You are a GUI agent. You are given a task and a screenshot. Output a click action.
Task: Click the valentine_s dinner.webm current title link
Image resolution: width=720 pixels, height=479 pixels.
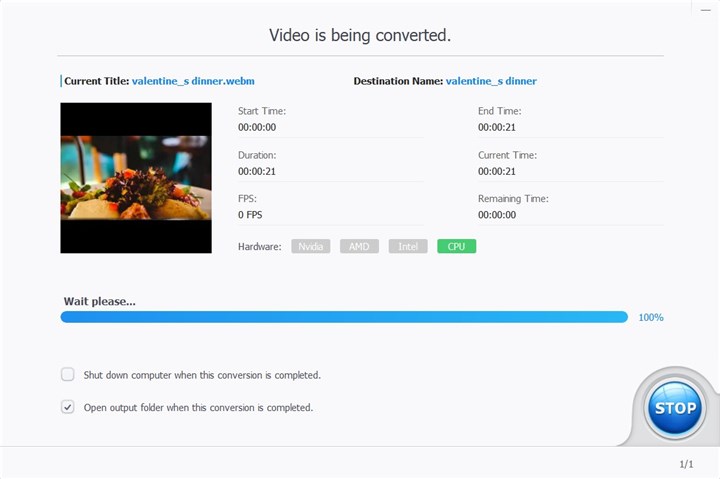(193, 81)
